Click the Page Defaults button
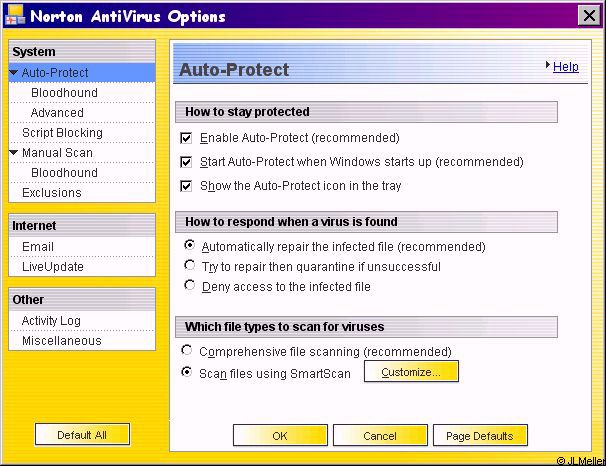Image resolution: width=606 pixels, height=466 pixels. 480,436
